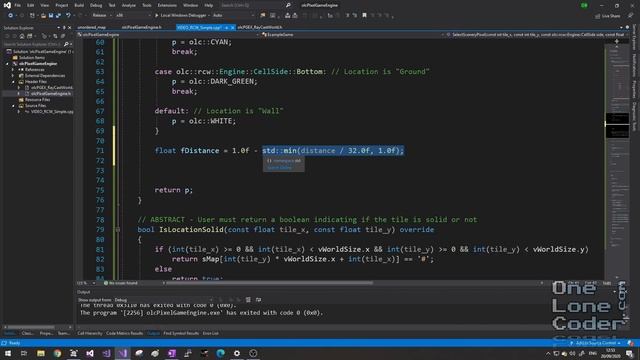Open the olcPixelGameEngine project scope dropdown
This screenshot has width=640, height=360.
pos(169,35)
